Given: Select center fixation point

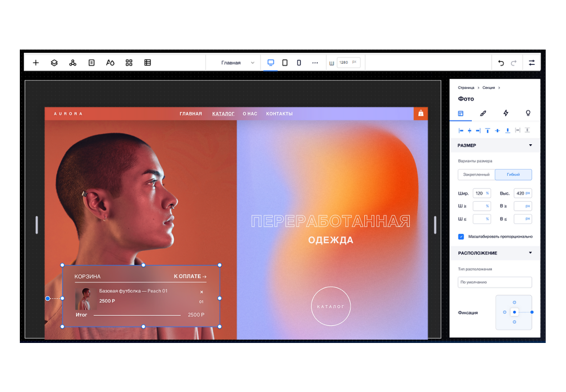Looking at the screenshot, I should (x=514, y=312).
